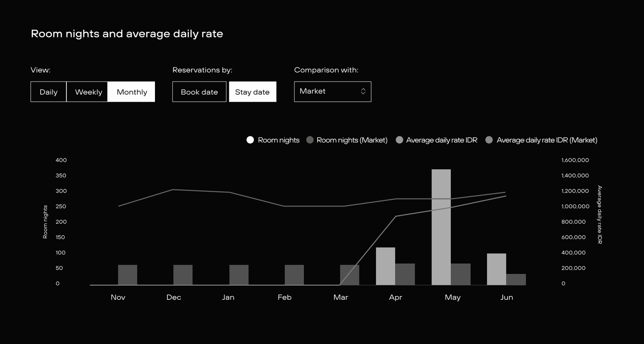Show reservations by Book date

point(199,92)
